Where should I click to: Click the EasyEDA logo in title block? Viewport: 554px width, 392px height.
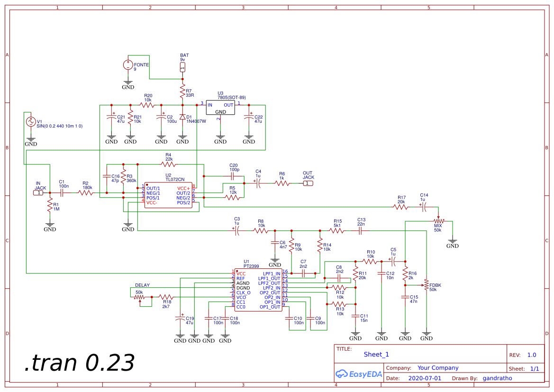click(359, 374)
